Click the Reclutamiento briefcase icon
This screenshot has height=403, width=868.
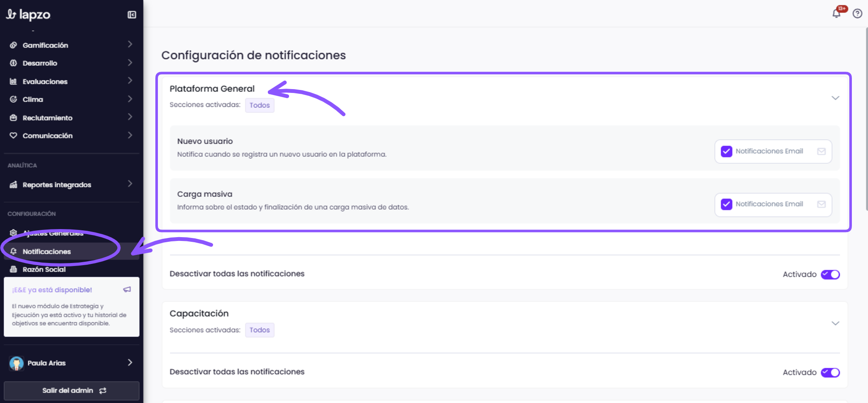(14, 118)
